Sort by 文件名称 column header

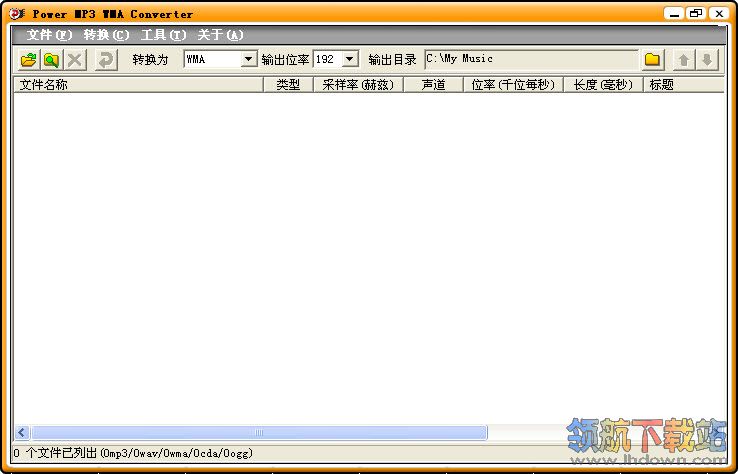point(138,85)
